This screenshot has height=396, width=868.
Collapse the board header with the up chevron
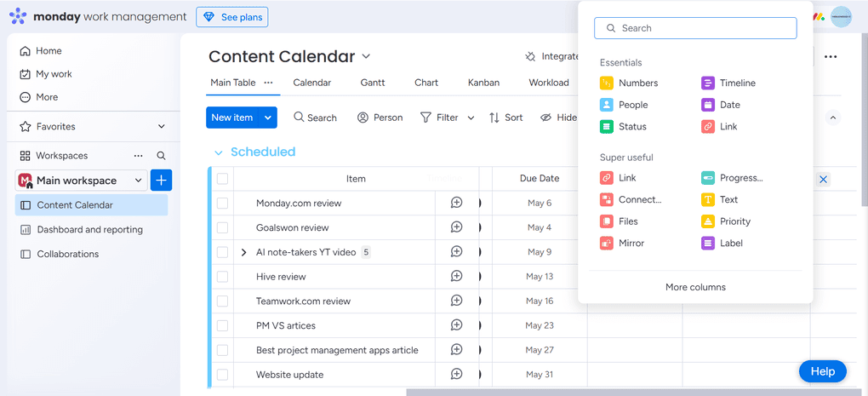832,118
